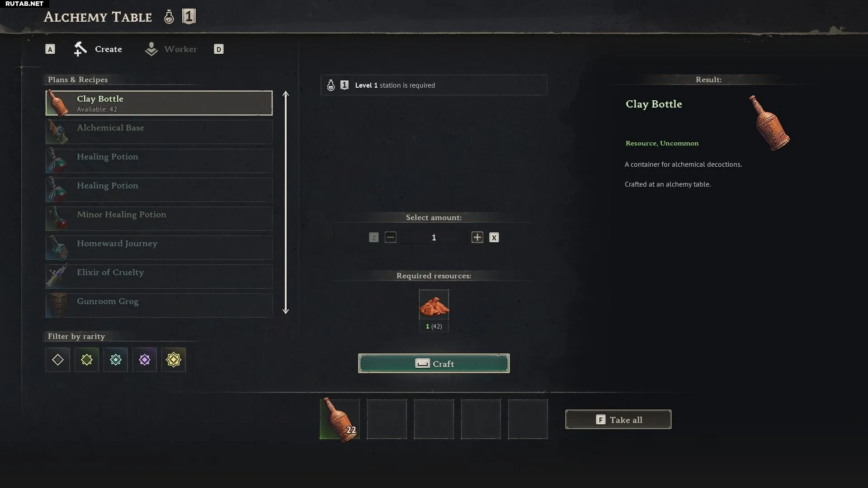Select the Alchemical Base recipe
Screen dimensions: 868x488
pos(159,131)
